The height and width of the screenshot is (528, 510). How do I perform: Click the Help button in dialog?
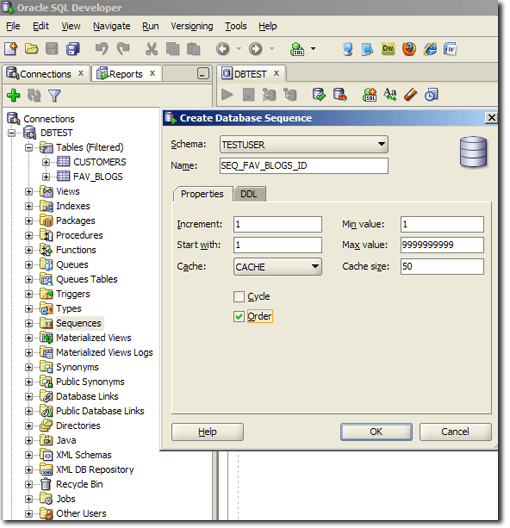[x=207, y=432]
